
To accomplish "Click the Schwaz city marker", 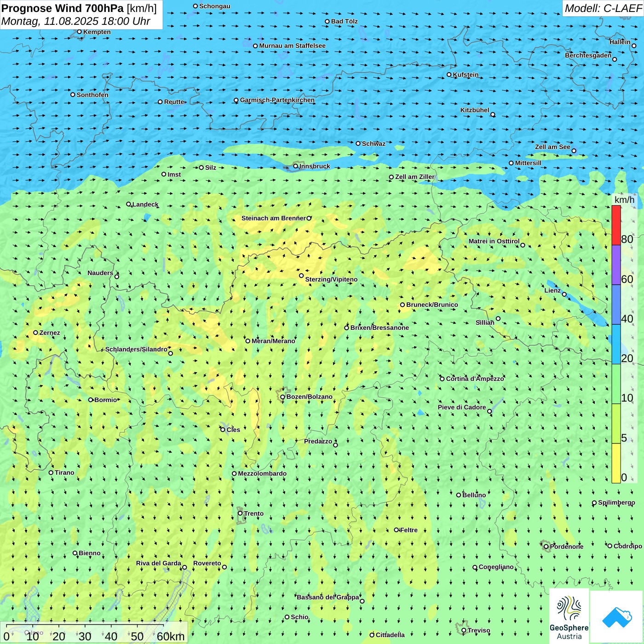I will (358, 144).
